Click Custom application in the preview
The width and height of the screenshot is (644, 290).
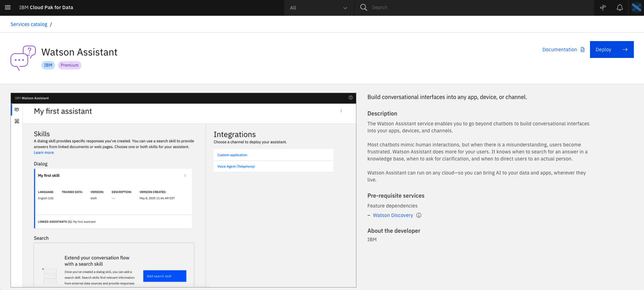click(232, 155)
